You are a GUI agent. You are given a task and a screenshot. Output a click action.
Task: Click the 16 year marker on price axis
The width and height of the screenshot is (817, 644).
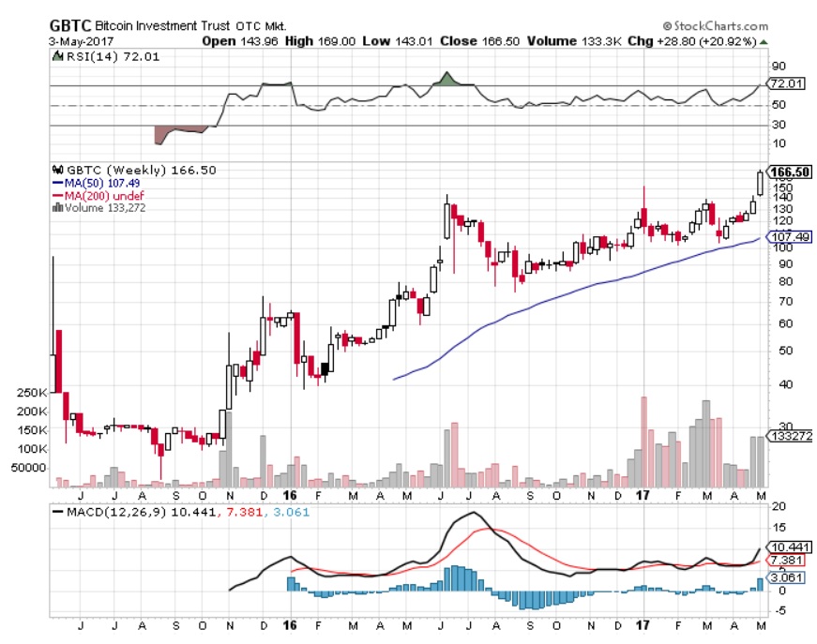(x=290, y=495)
